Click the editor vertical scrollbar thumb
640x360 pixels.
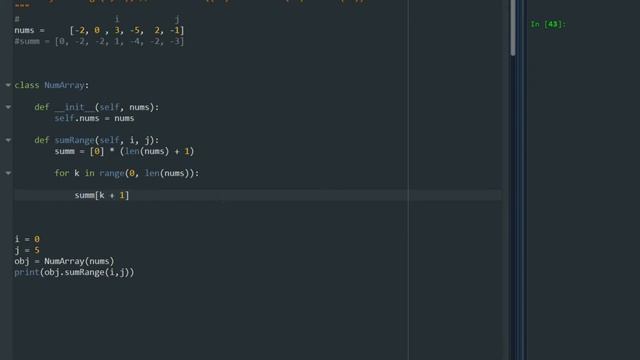[x=513, y=27]
